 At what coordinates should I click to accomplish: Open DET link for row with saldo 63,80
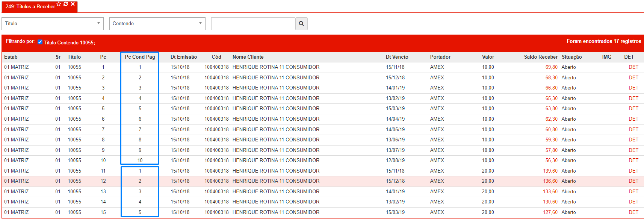coord(633,108)
